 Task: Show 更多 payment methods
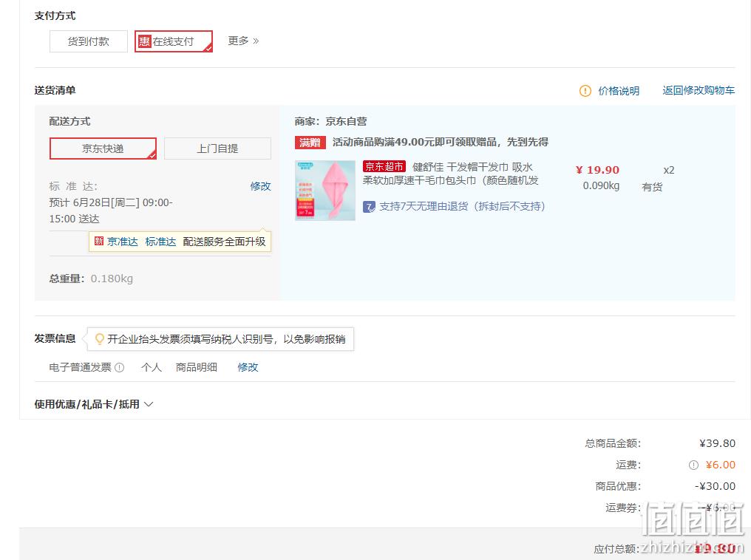coord(243,41)
